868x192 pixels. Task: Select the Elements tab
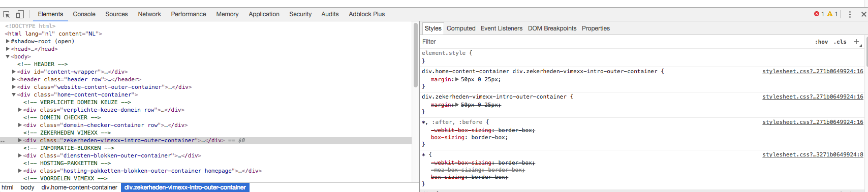point(50,14)
